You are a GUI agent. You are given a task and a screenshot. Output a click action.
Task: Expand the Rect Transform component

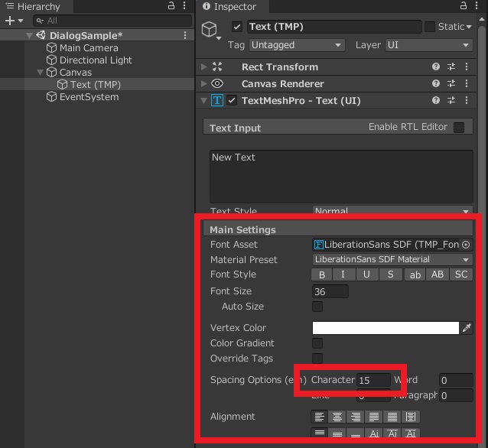click(204, 67)
